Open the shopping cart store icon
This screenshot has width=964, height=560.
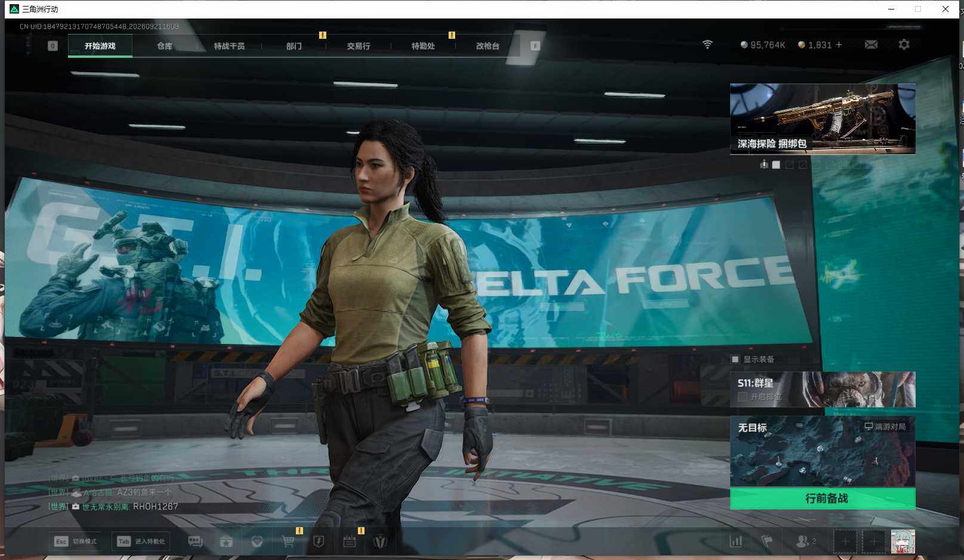(x=288, y=542)
